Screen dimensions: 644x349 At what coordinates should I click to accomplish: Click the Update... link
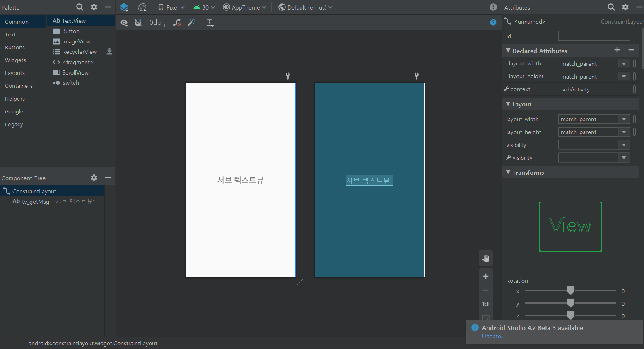(x=493, y=336)
